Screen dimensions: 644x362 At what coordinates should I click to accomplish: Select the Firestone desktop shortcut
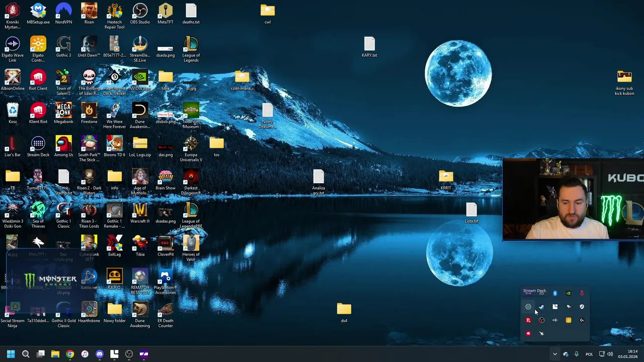[89, 113]
